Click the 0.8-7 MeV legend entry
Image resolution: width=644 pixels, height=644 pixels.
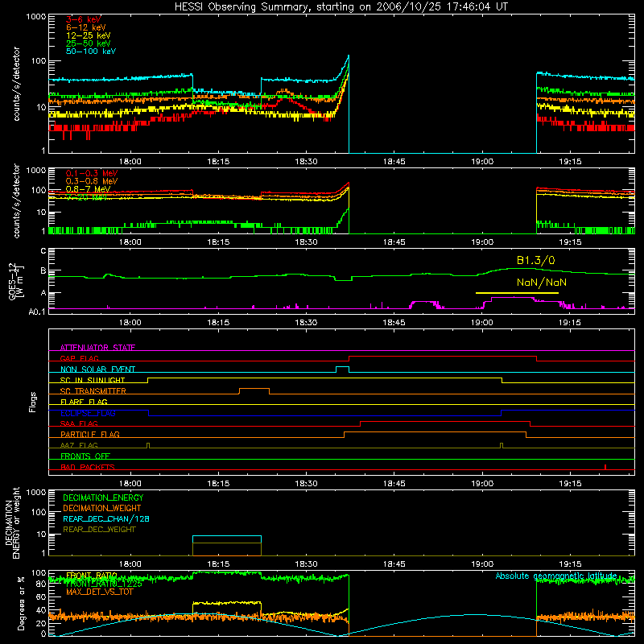click(x=88, y=189)
